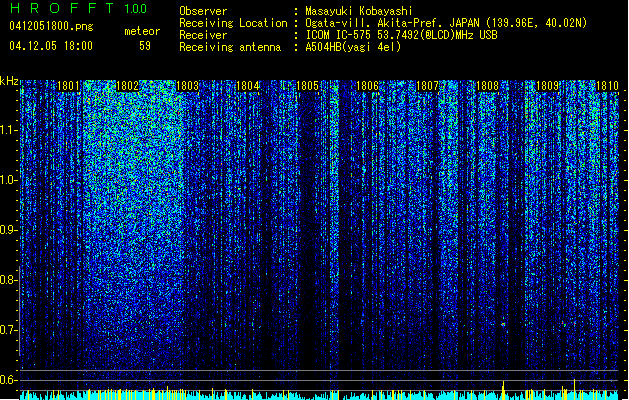Click the antenna A504HB(yagi 4el) text
The width and height of the screenshot is (629, 400).
[x=353, y=47]
